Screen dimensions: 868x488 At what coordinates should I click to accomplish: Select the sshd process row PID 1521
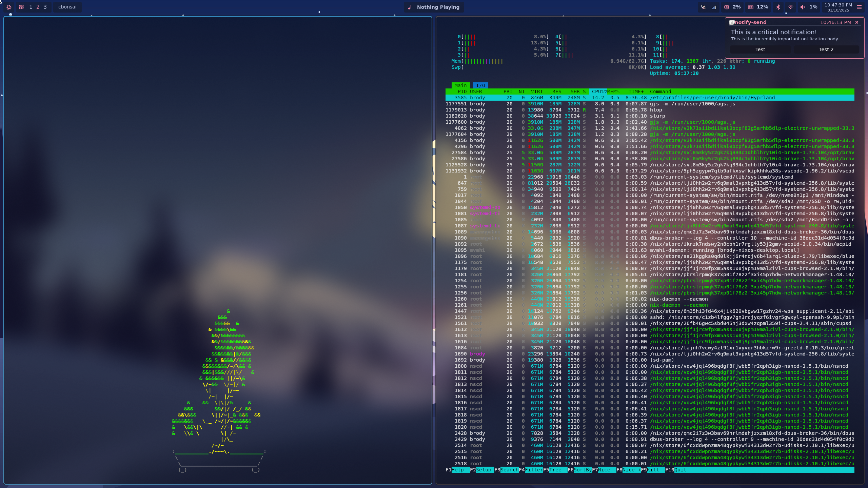pyautogui.click(x=650, y=317)
